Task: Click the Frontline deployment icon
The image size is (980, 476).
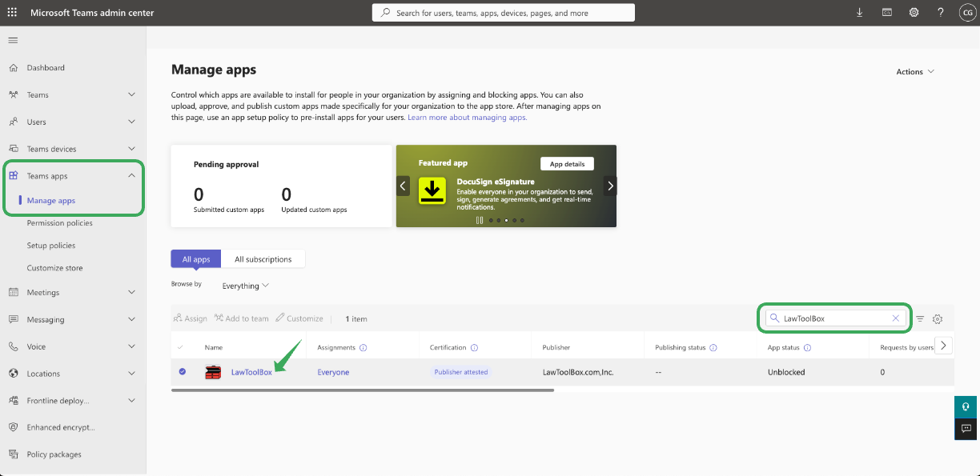Action: [x=13, y=400]
